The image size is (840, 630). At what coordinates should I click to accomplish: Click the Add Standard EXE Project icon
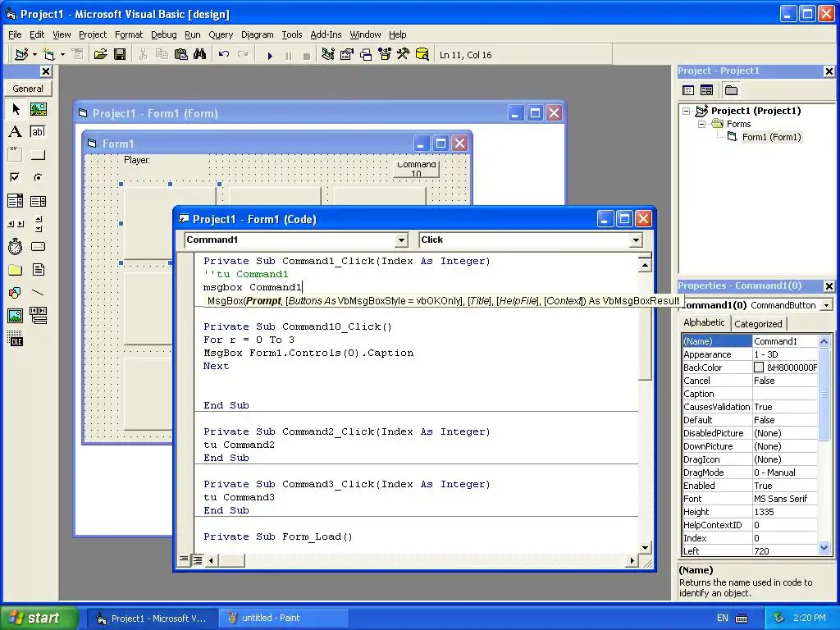click(x=21, y=54)
